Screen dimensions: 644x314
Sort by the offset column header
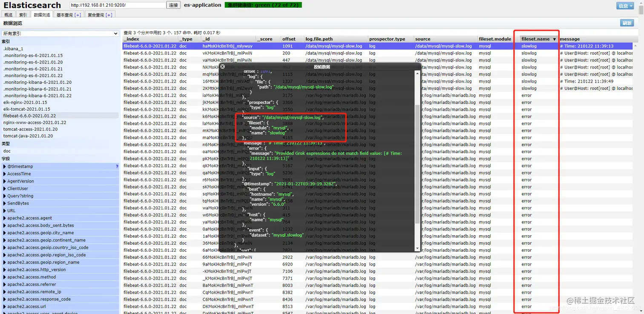pyautogui.click(x=293, y=39)
